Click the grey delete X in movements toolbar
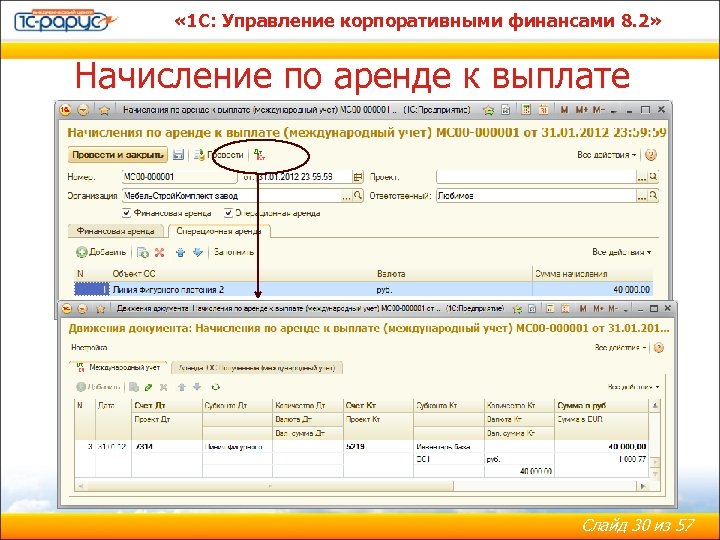Screen dimensions: 720x540 (163, 387)
